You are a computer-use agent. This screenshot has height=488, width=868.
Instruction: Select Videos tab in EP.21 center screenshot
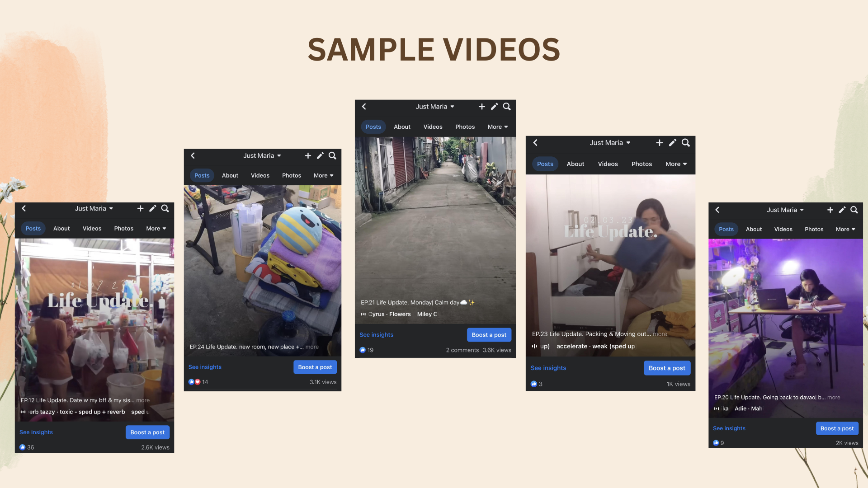click(x=433, y=127)
